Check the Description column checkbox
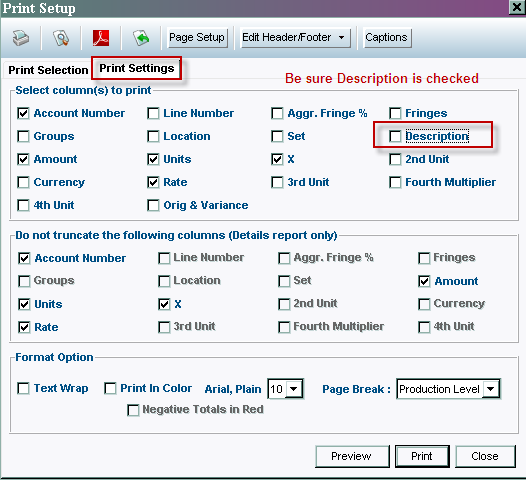Screen dimensions: 526x480 [395, 136]
